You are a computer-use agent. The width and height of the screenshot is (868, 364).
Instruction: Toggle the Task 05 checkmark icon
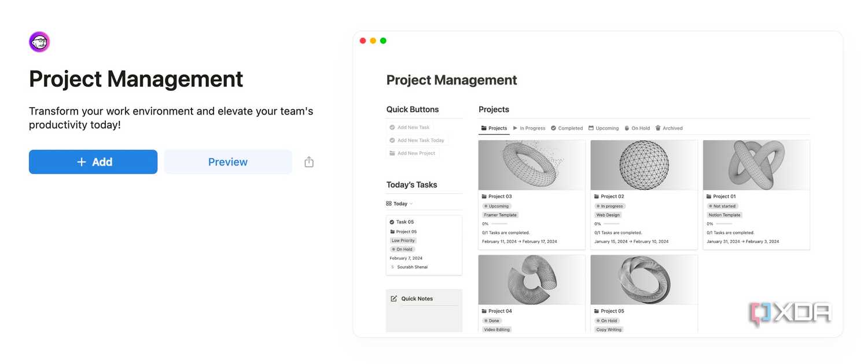point(392,222)
